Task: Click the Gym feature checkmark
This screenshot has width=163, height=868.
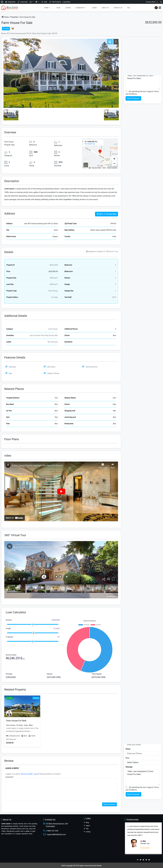Action: [x=6, y=373]
